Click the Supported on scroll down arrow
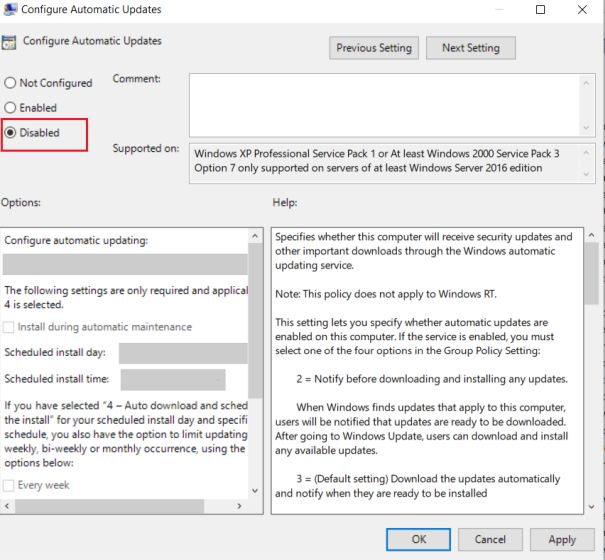Screen dimensions: 605x560 (x=586, y=174)
